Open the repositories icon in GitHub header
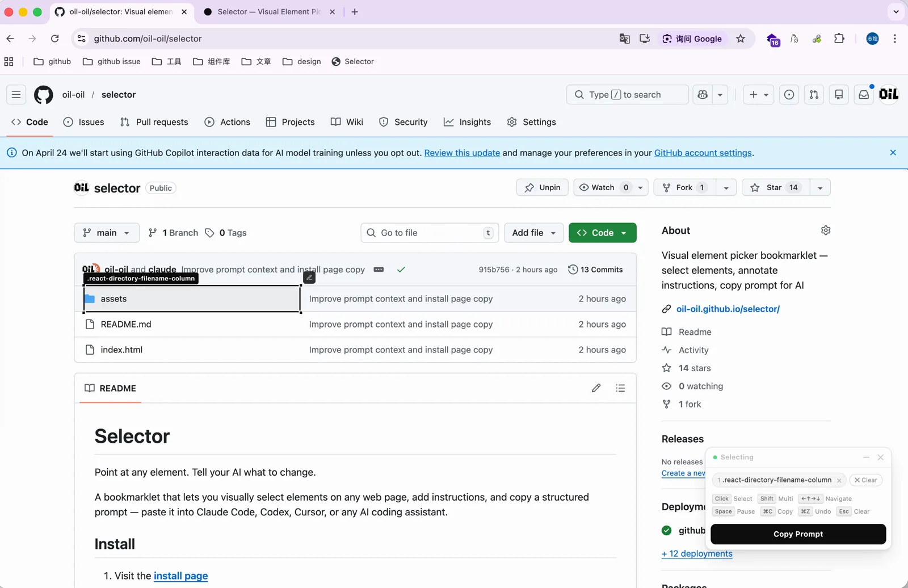This screenshot has width=908, height=588. [x=839, y=95]
